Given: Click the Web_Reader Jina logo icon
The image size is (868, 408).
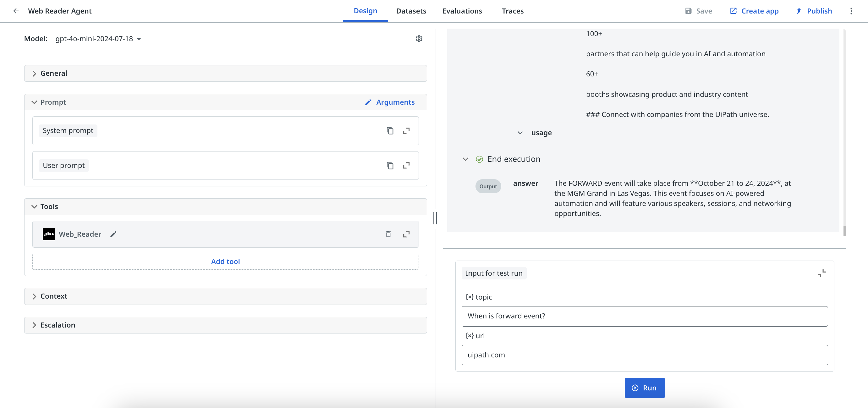Looking at the screenshot, I should (48, 234).
